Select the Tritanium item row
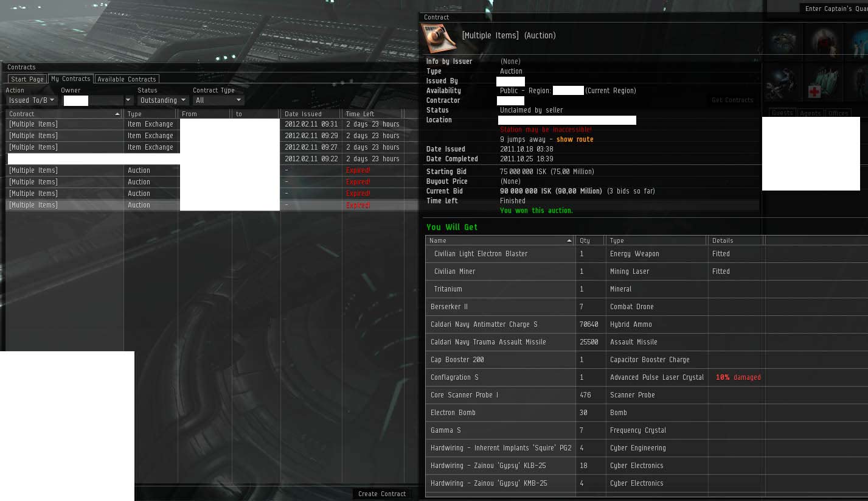 pyautogui.click(x=647, y=289)
